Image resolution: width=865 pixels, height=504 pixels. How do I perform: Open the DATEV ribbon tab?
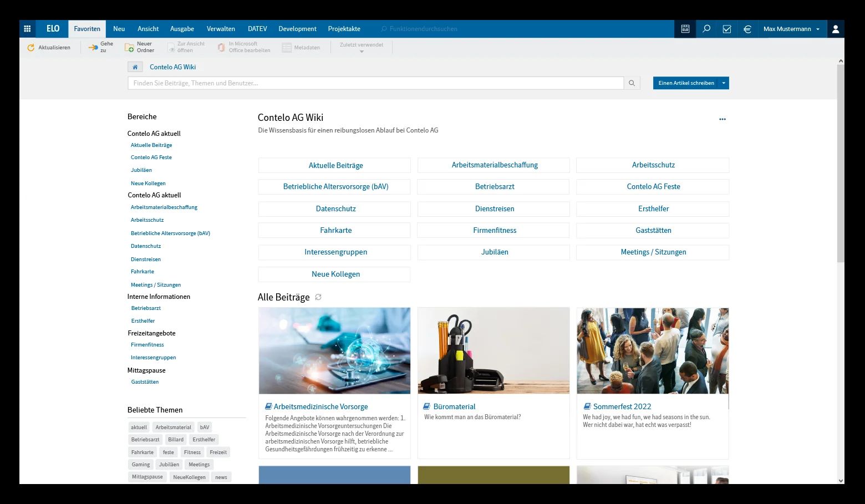[257, 29]
